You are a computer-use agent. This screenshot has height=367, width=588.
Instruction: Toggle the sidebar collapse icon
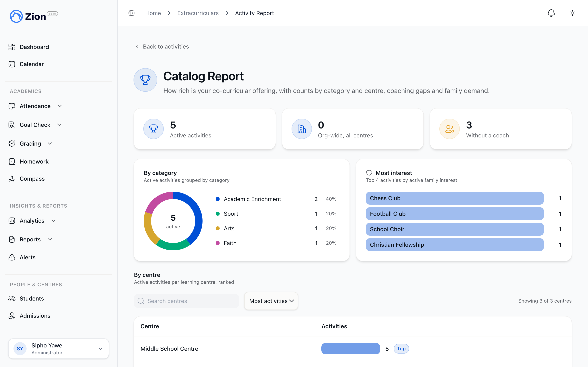(131, 13)
